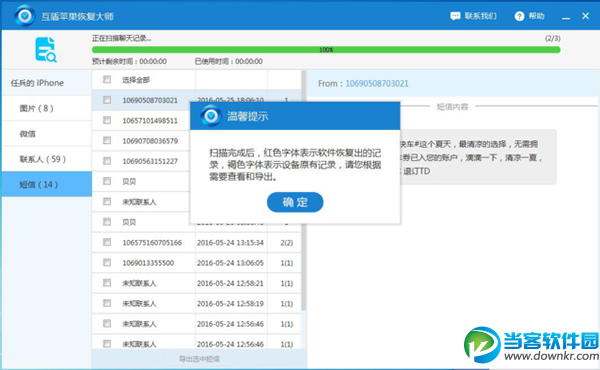600x370 pixels.
Task: Click the scan document icon
Action: [46, 49]
